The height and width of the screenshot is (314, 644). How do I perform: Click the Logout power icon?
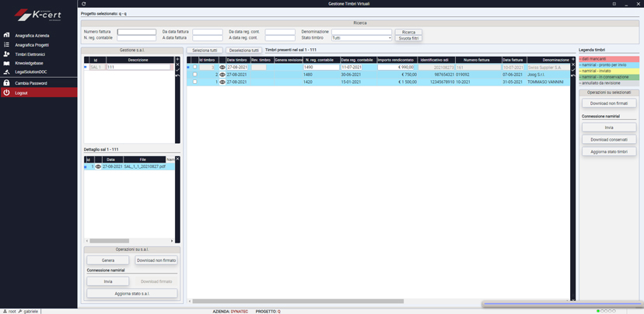tap(6, 92)
